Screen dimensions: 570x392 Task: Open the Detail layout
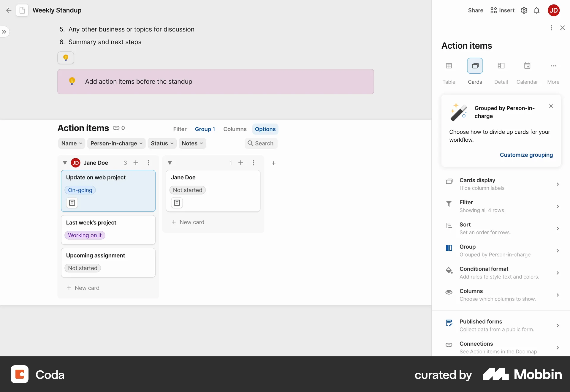pyautogui.click(x=501, y=71)
